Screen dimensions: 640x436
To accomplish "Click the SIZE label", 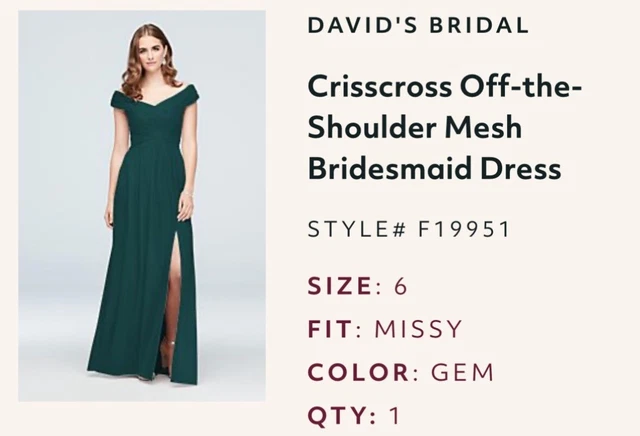I will pyautogui.click(x=339, y=285).
